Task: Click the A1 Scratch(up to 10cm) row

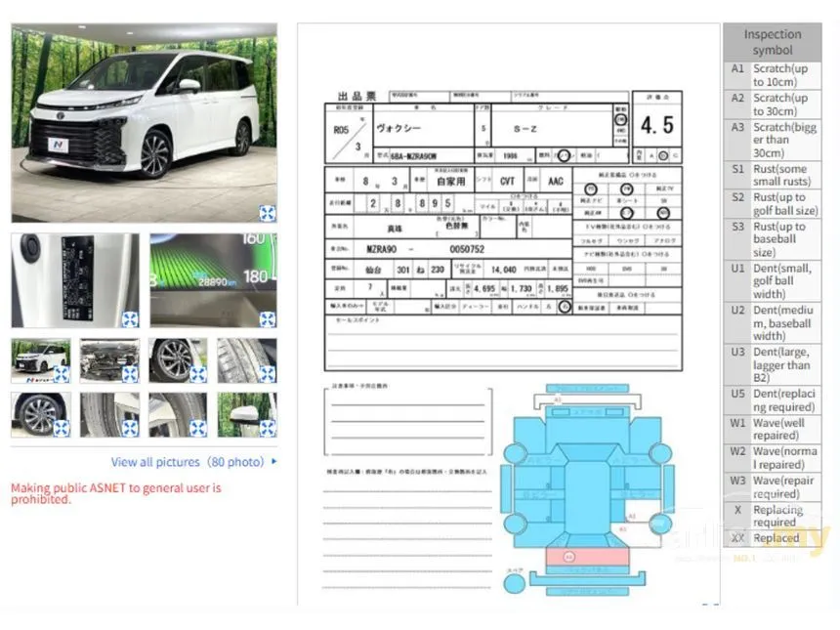Action: pos(772,75)
